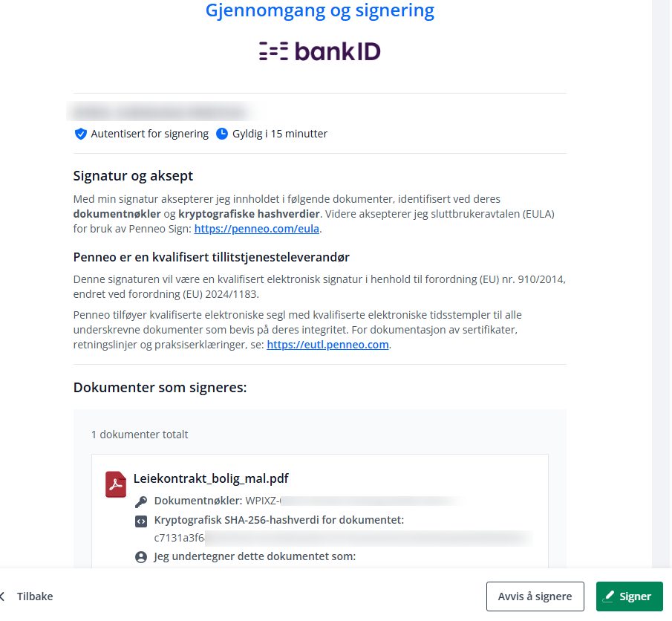Viewport: 672px width, 621px height.
Task: Click the Dokumentnøkler value WPIXZ
Action: (351, 501)
